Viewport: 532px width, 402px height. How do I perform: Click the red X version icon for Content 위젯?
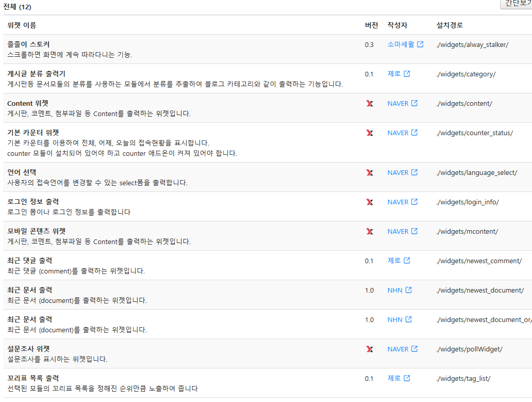tap(369, 104)
